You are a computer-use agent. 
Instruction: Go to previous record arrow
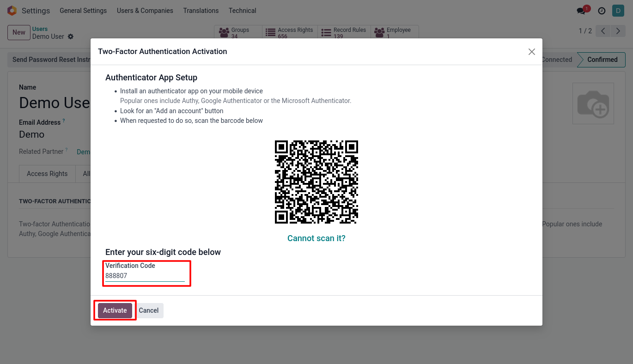click(x=603, y=31)
